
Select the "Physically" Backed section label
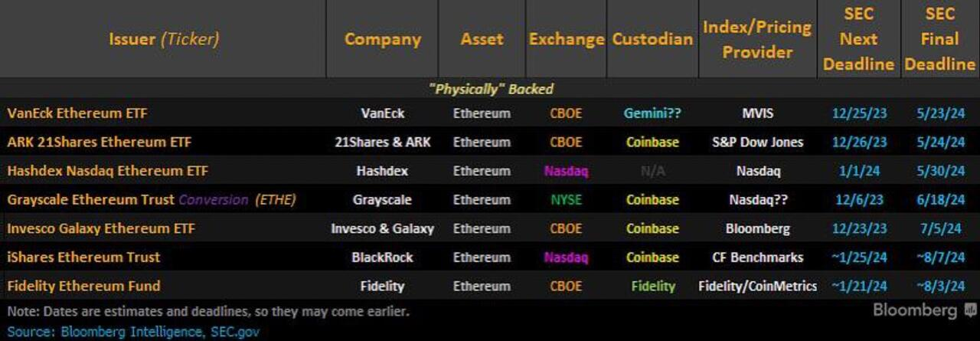point(490,89)
